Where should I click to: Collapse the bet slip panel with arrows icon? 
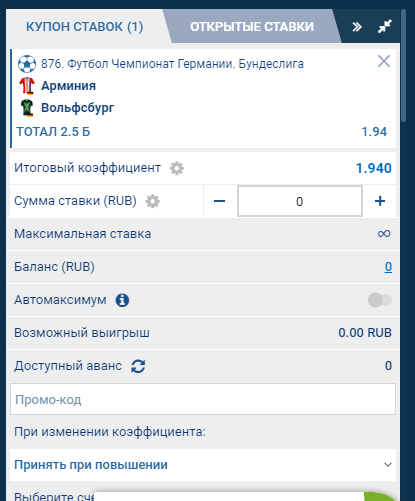[x=385, y=27]
